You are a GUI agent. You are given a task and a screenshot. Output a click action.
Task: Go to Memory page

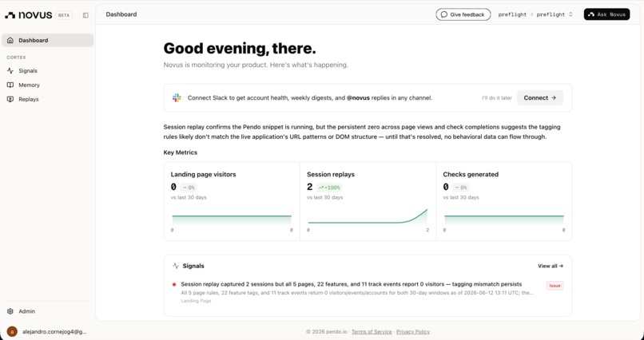click(x=48, y=85)
